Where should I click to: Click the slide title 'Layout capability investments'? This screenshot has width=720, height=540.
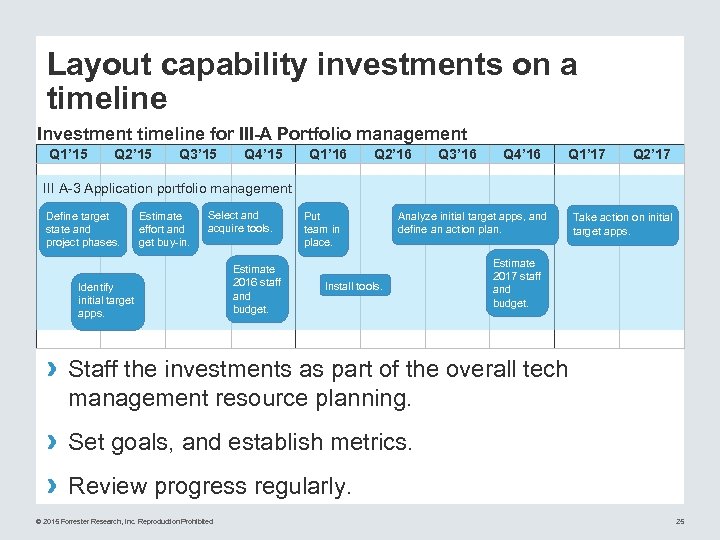point(312,81)
